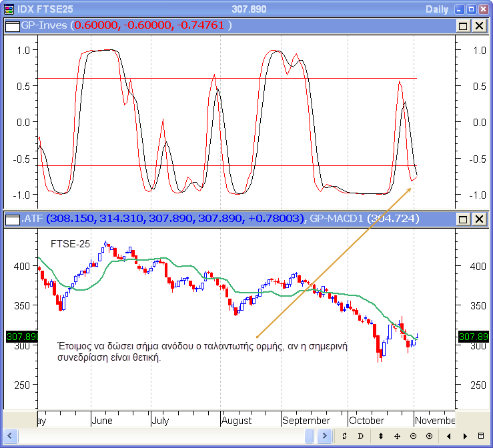Click the scrollbar right arrow button

[324, 436]
